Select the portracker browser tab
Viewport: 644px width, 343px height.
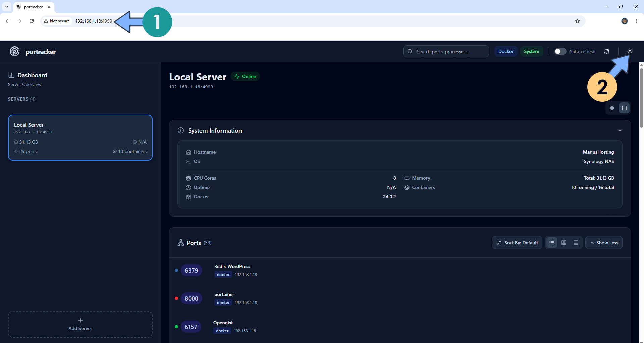34,7
